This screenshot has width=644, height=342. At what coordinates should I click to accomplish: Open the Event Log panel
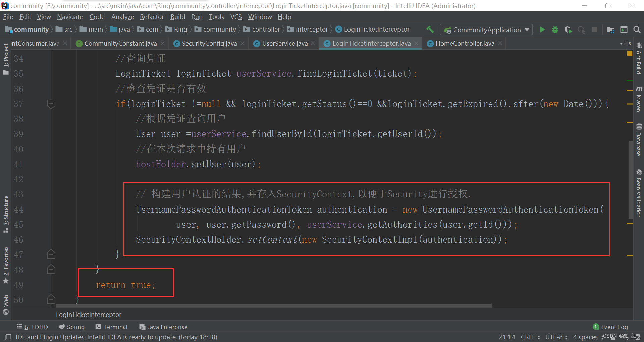click(x=610, y=327)
